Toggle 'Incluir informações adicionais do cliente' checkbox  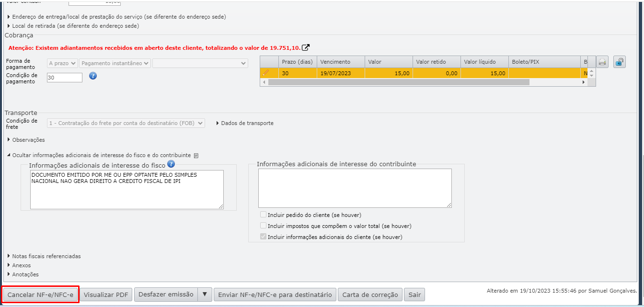click(x=263, y=237)
